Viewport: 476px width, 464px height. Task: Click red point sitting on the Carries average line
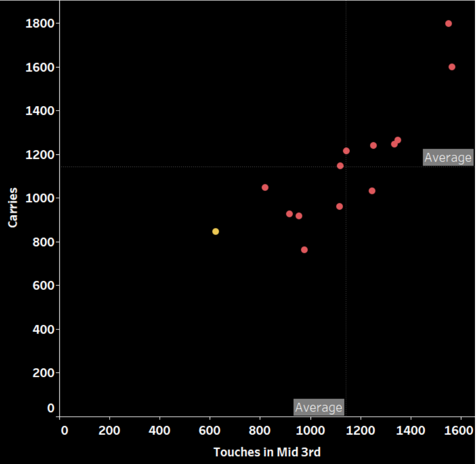pos(340,166)
